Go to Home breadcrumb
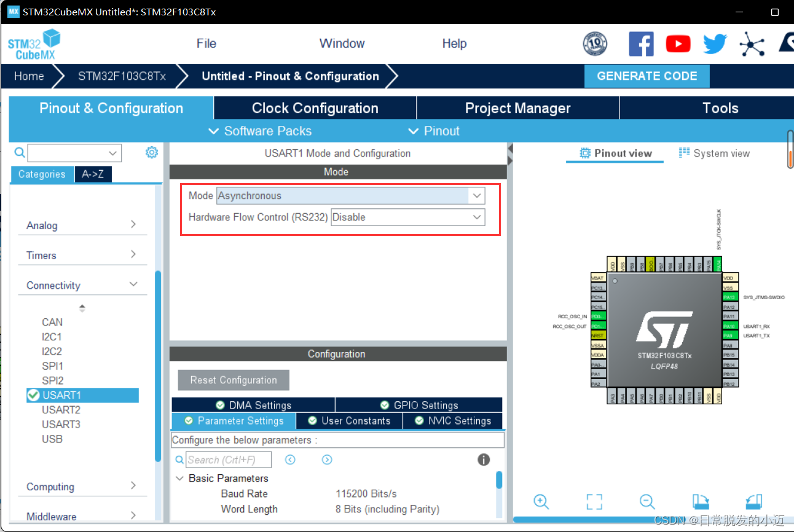 29,76
